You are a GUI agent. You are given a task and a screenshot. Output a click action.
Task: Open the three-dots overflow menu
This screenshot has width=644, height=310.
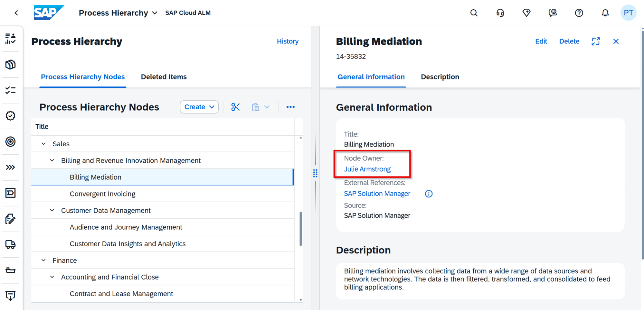pos(290,107)
